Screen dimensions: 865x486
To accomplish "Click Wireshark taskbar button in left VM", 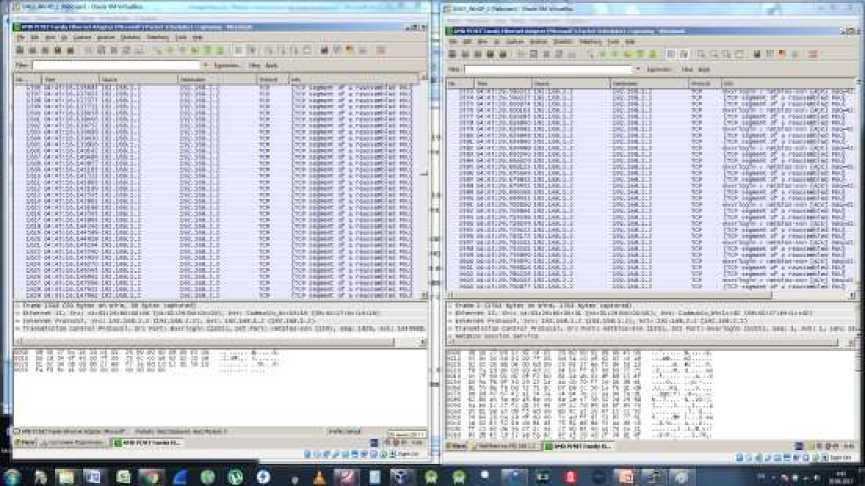I will point(148,443).
